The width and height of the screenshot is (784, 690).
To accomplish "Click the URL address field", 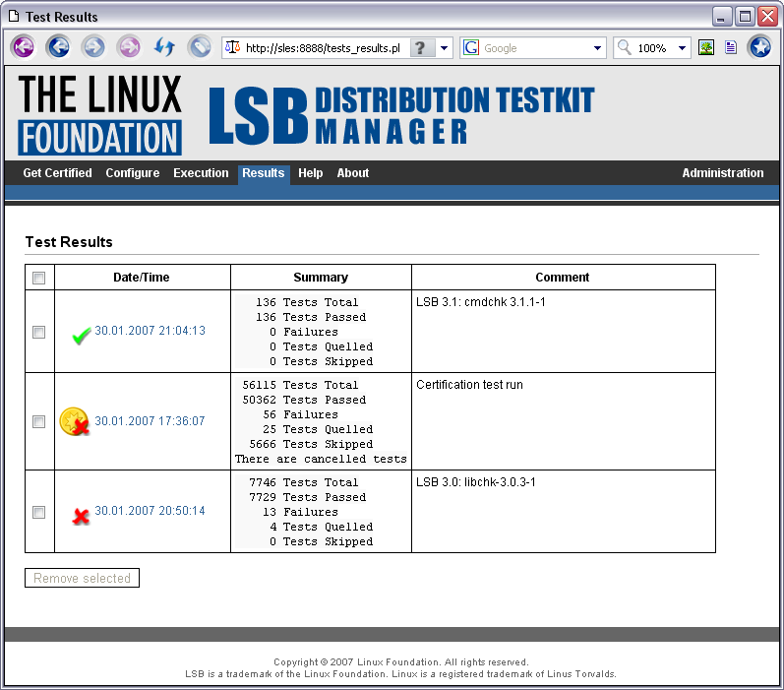I will (x=323, y=48).
